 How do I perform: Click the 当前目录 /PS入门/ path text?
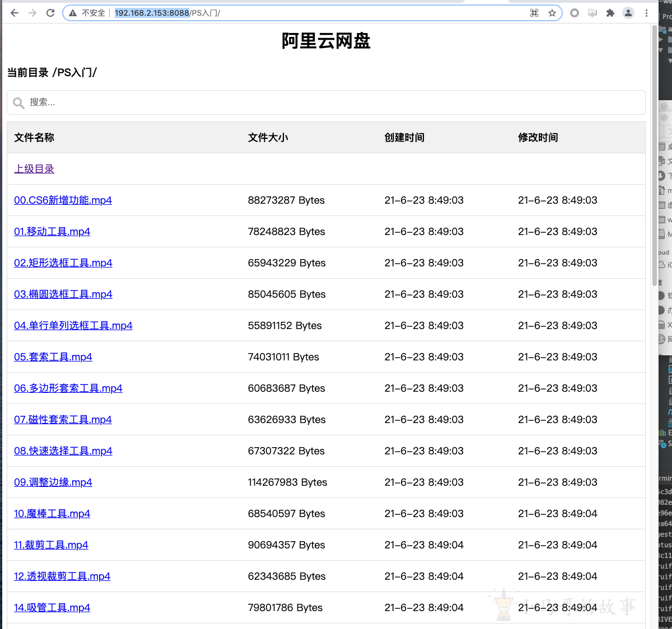[x=52, y=73]
